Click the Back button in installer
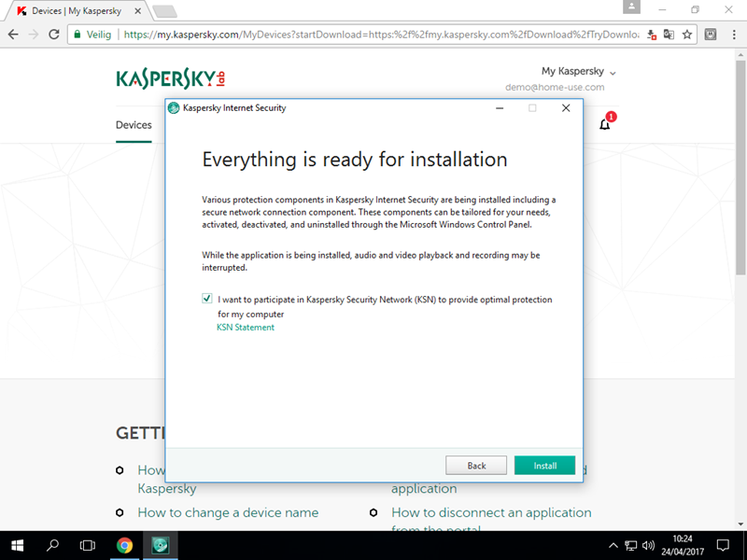747x560 pixels. (476, 465)
